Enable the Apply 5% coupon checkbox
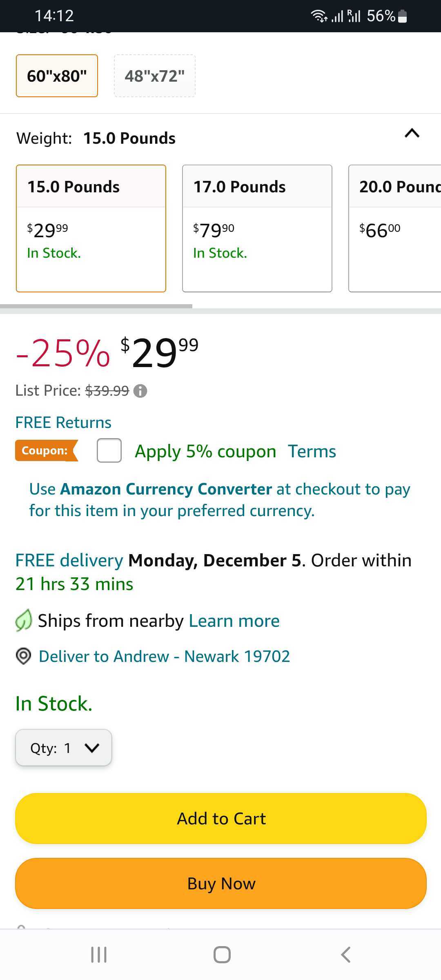The width and height of the screenshot is (441, 980). click(109, 451)
